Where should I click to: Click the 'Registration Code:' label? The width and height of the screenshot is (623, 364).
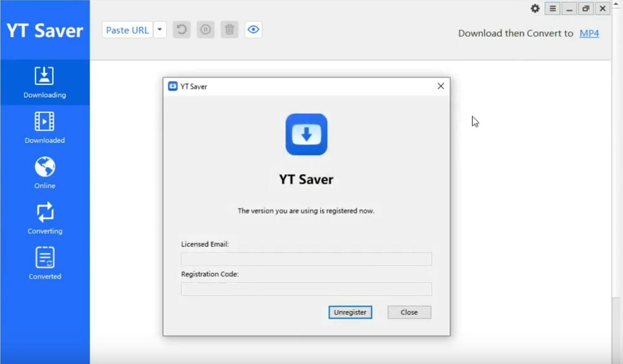pos(210,274)
